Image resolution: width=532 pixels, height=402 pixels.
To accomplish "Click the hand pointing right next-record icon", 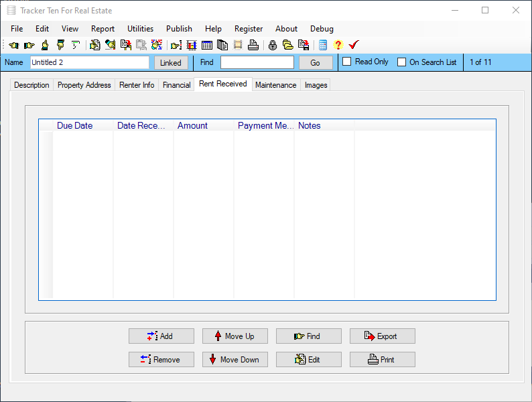I will 29,45.
